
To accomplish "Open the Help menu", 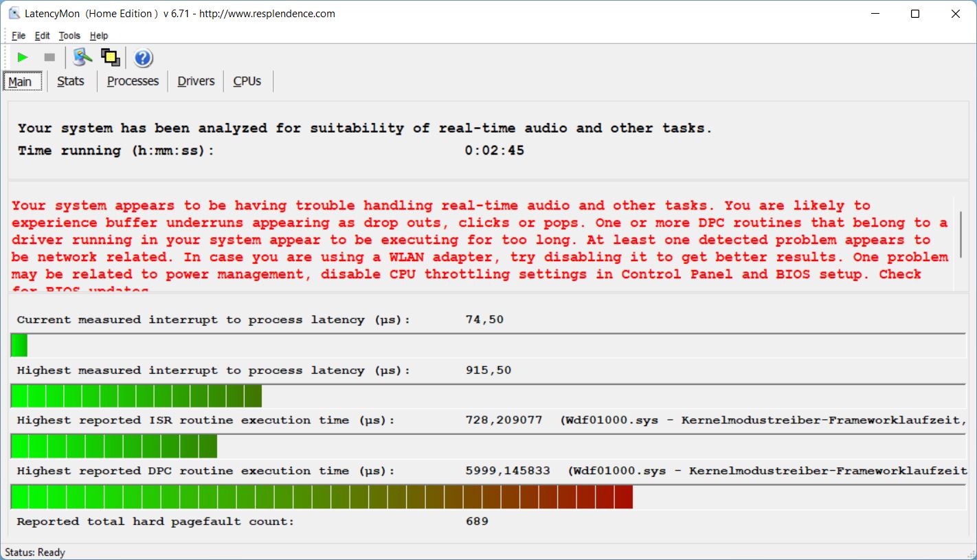I will (99, 36).
